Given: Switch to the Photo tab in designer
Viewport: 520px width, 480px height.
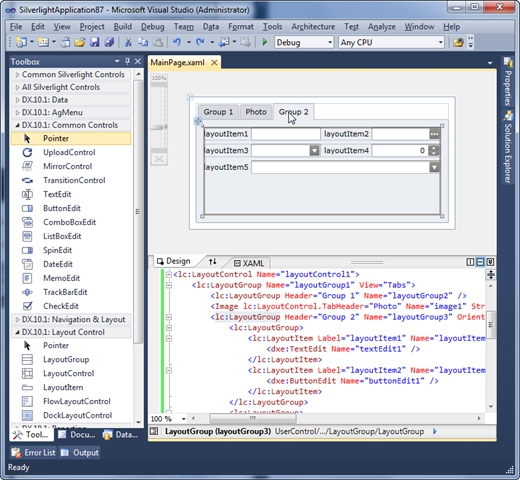Looking at the screenshot, I should [256, 112].
